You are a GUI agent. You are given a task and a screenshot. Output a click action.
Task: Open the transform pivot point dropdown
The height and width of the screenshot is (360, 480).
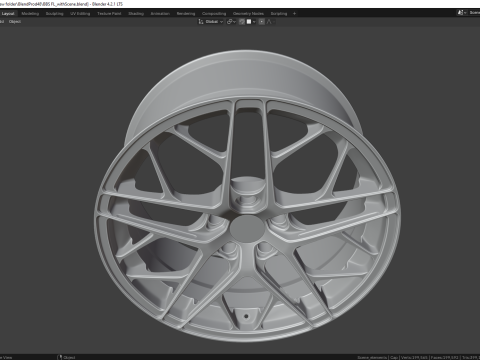231,22
